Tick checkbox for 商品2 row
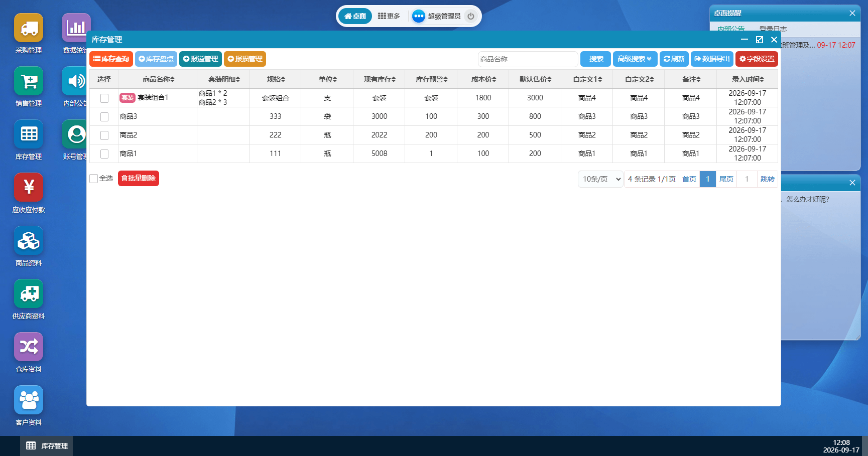The image size is (868, 456). [104, 135]
